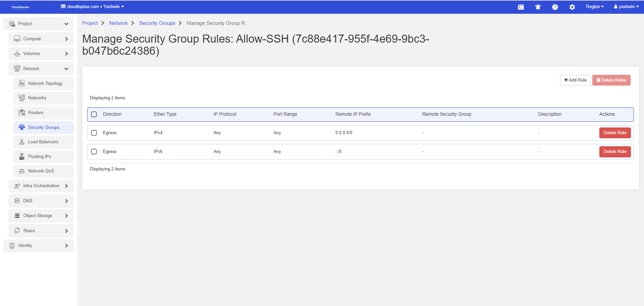644x306 pixels.
Task: Check the select-all checkbox in table header
Action: click(x=94, y=114)
